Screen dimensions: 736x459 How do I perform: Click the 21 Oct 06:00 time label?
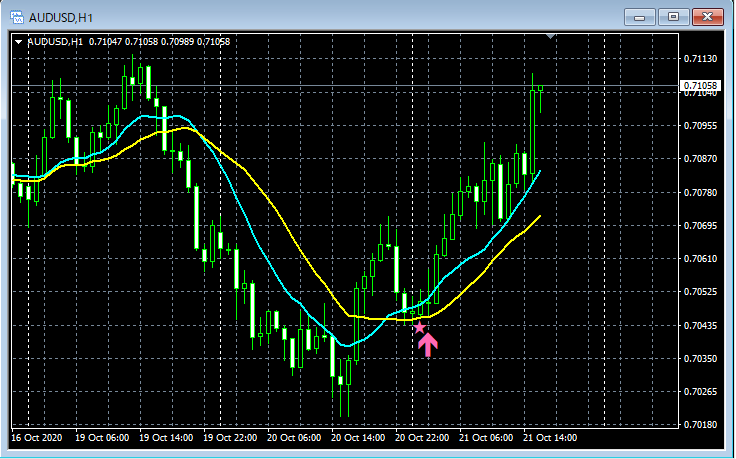486,438
